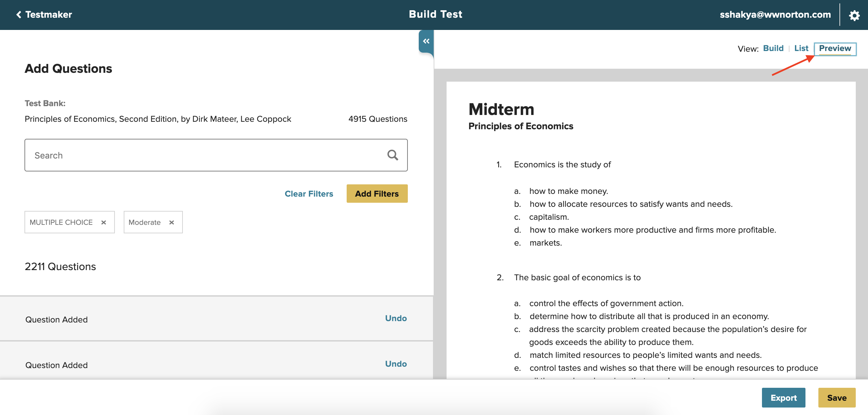
Task: Focus the question Search field
Action: click(x=204, y=155)
